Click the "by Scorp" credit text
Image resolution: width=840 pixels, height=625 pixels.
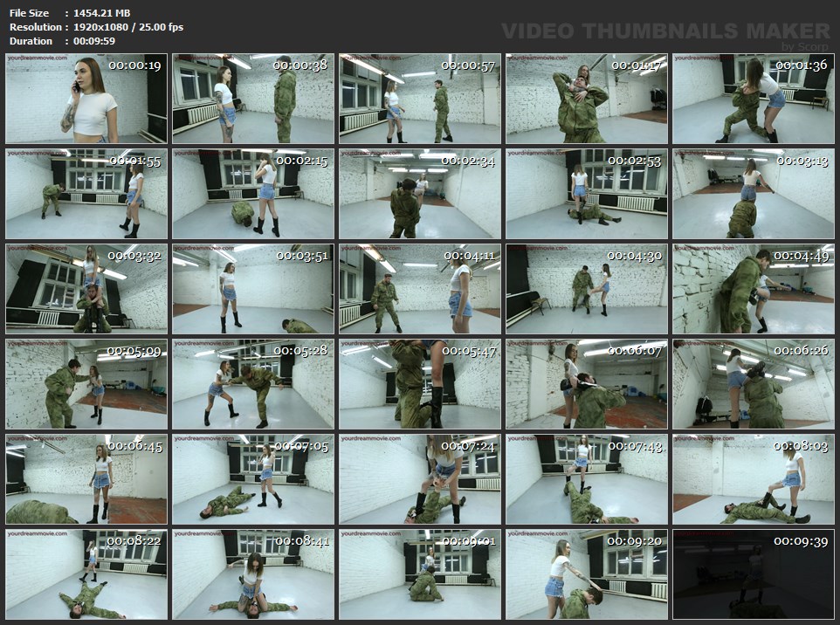806,46
